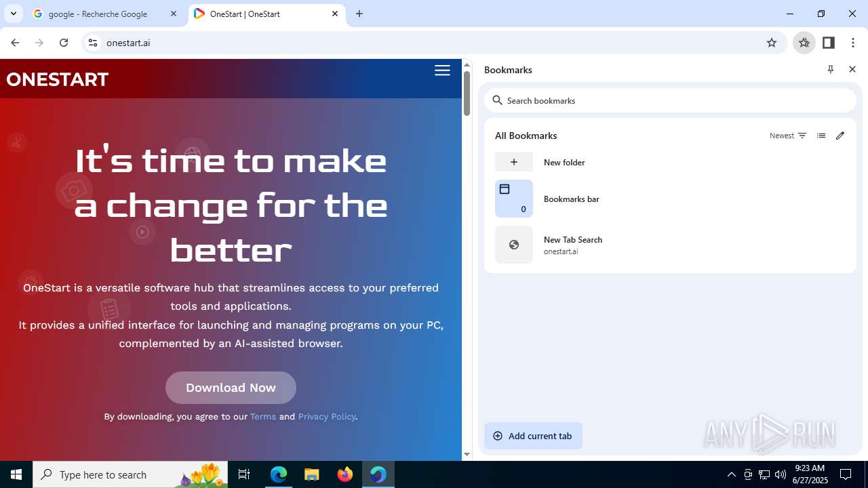Open the Newest sort dropdown
This screenshot has height=488, width=868.
point(788,136)
